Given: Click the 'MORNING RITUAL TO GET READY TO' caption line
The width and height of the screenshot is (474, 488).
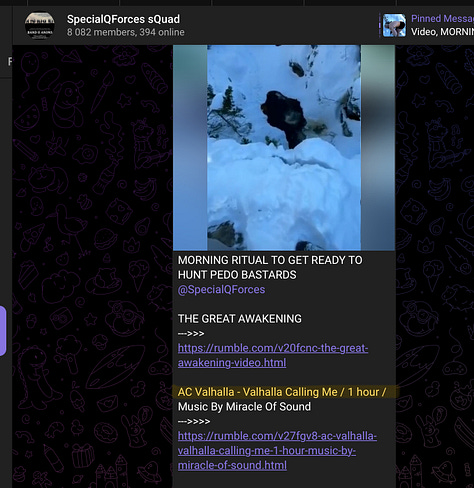Looking at the screenshot, I should (270, 260).
